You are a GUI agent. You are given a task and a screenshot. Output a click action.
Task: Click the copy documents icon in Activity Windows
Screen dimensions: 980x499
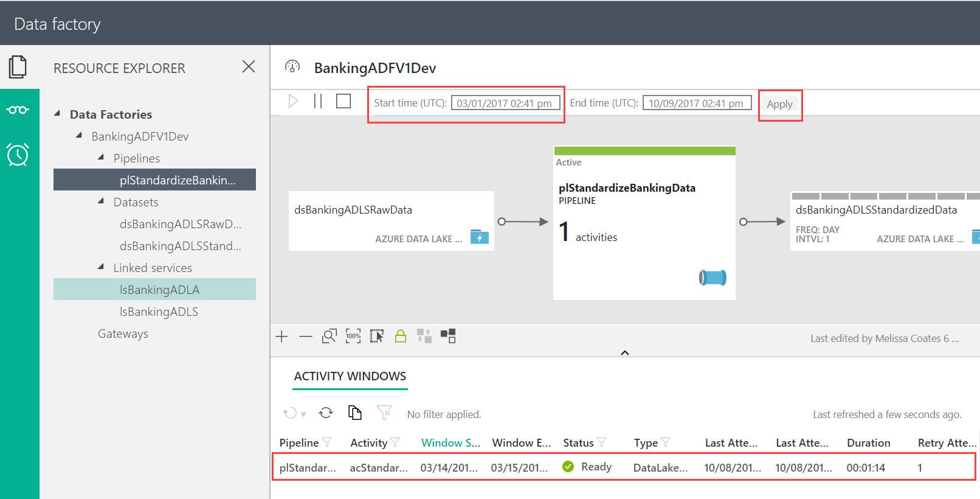[x=355, y=413]
